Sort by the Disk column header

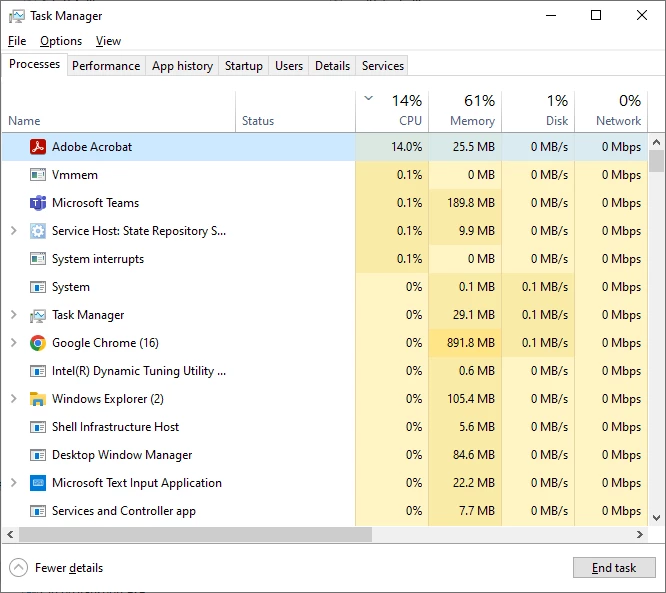click(538, 111)
